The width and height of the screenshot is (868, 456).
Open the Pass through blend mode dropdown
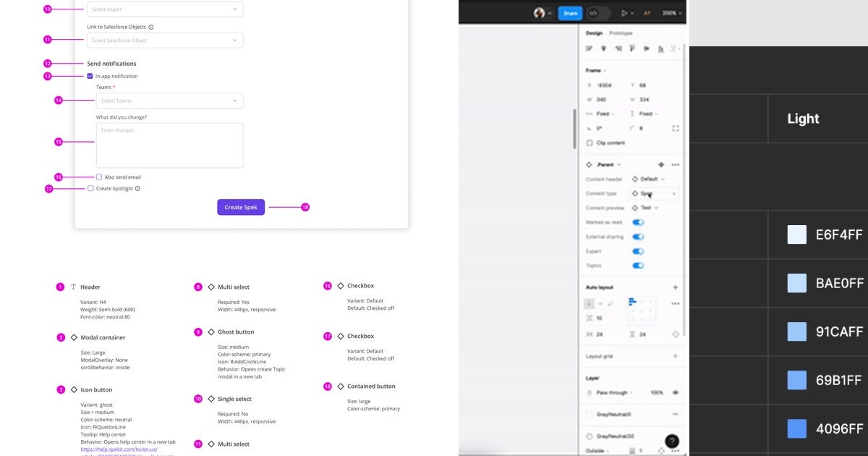[615, 392]
